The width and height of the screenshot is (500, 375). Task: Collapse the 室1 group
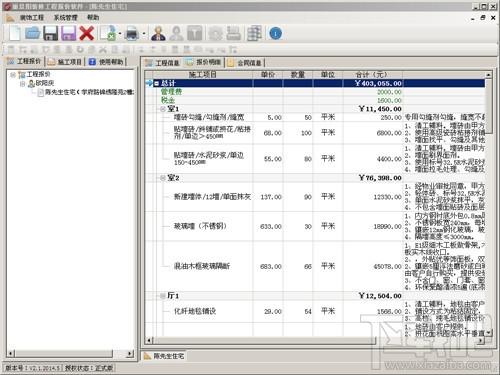coord(163,109)
